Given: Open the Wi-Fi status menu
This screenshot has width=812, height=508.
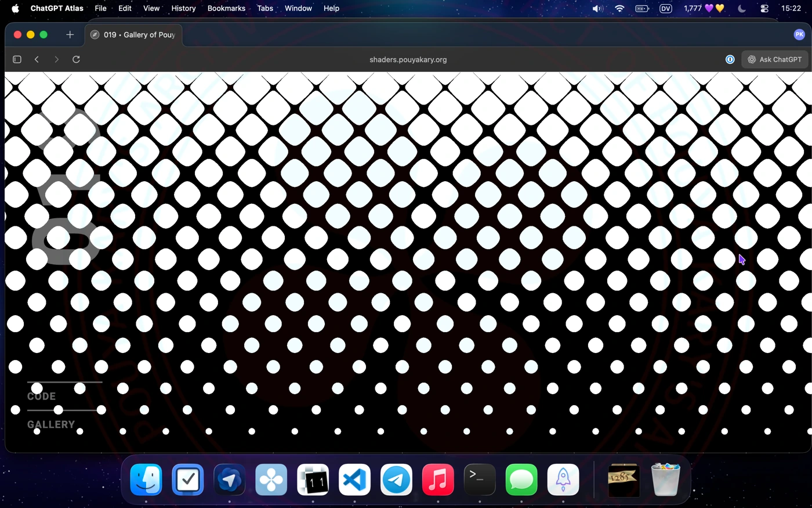Looking at the screenshot, I should [619, 9].
